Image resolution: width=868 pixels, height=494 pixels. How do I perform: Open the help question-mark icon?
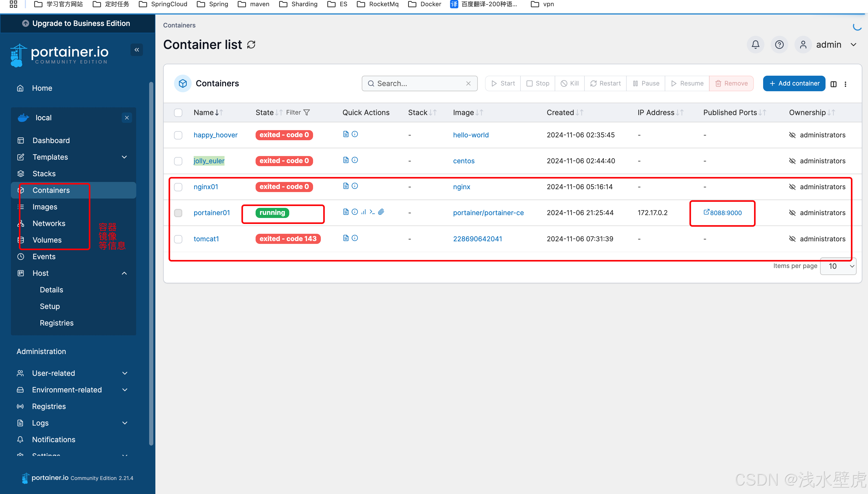pos(779,44)
